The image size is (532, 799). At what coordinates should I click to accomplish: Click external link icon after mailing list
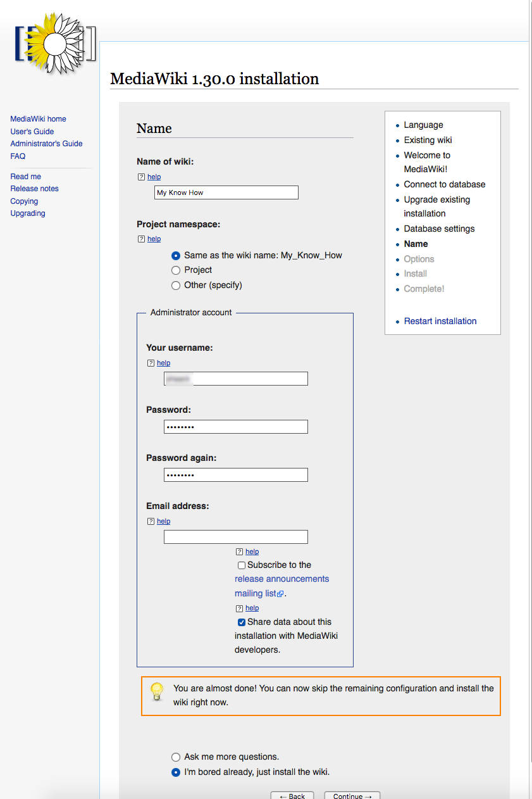click(x=281, y=594)
